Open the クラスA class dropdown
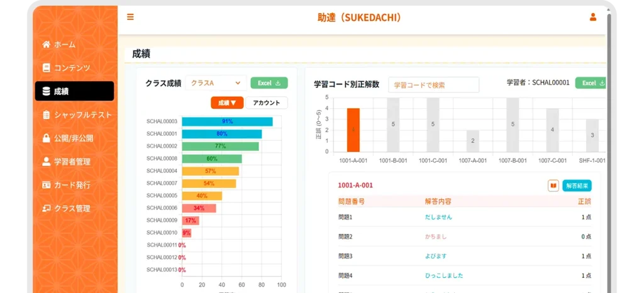 (216, 83)
